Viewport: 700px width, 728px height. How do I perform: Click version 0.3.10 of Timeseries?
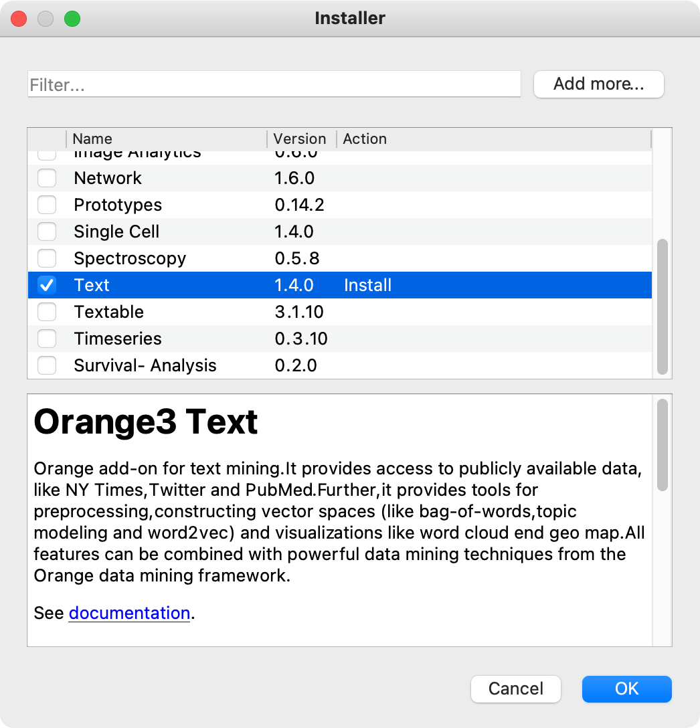click(301, 339)
